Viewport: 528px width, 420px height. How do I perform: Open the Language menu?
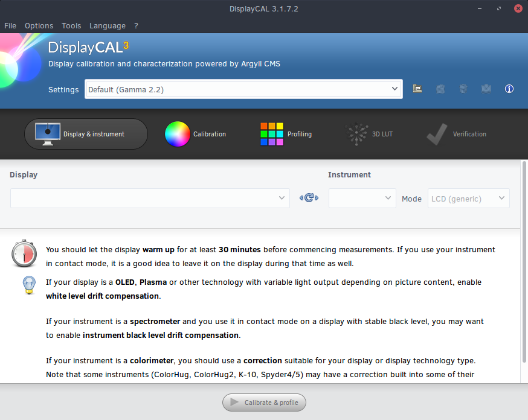pyautogui.click(x=108, y=25)
